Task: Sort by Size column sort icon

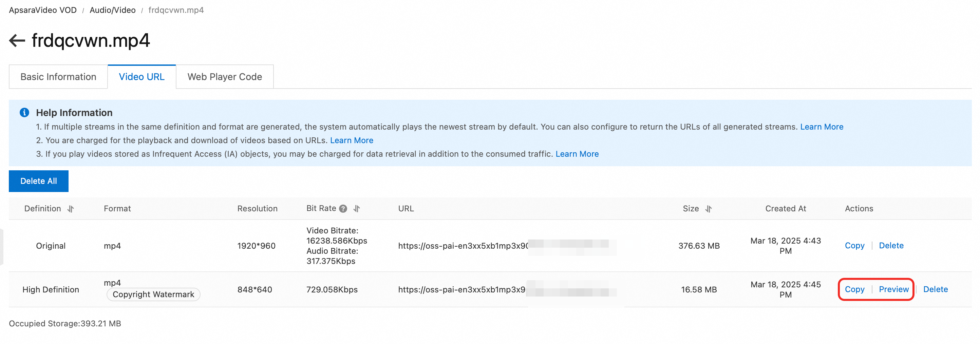Action: (709, 209)
